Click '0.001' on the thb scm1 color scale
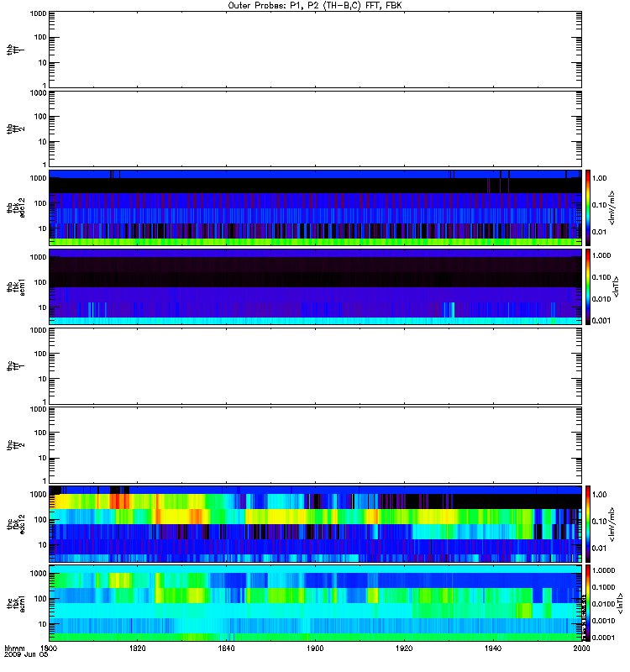The height and width of the screenshot is (672, 630). [601, 321]
